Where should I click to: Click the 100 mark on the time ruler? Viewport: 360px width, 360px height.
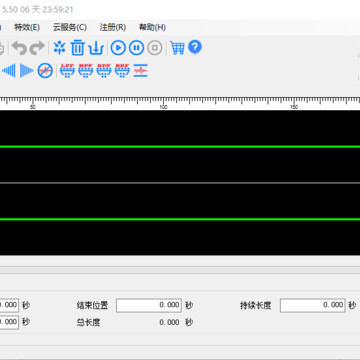point(163,107)
